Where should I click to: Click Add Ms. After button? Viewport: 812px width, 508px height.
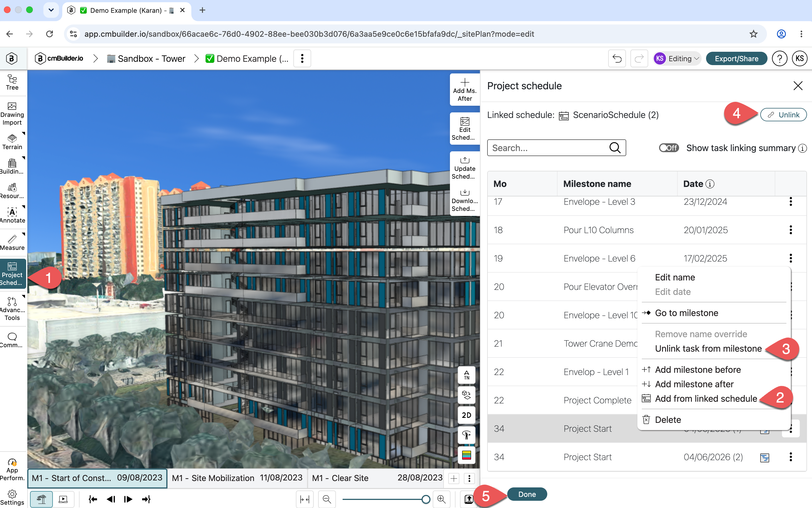coord(465,90)
